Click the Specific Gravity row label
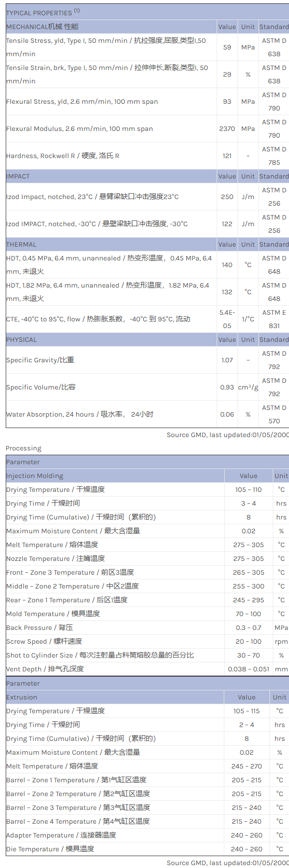 point(40,360)
